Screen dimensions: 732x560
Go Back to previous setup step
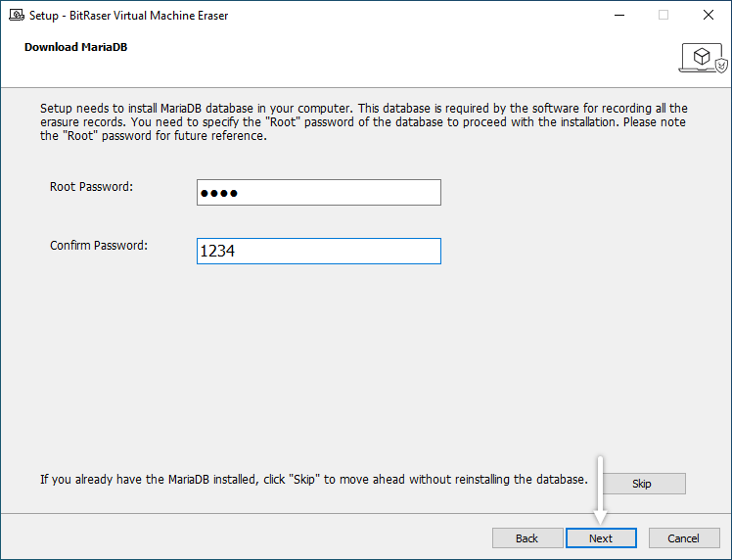pyautogui.click(x=527, y=538)
